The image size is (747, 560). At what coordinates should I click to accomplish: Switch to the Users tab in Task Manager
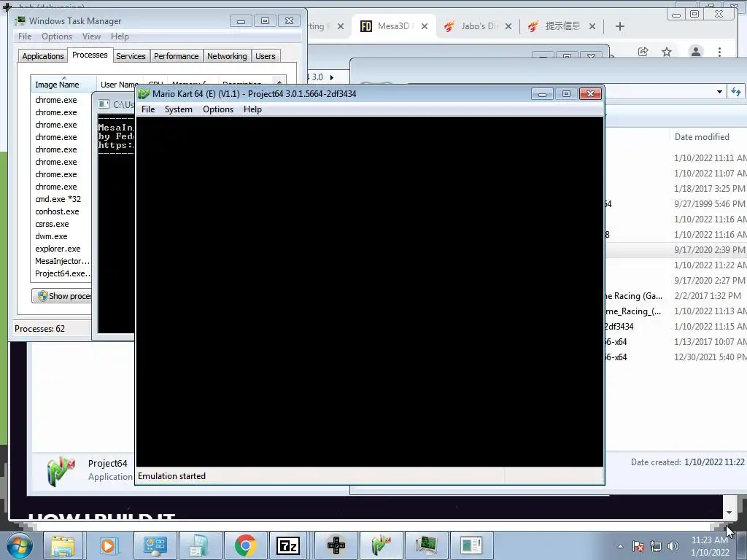click(x=266, y=56)
